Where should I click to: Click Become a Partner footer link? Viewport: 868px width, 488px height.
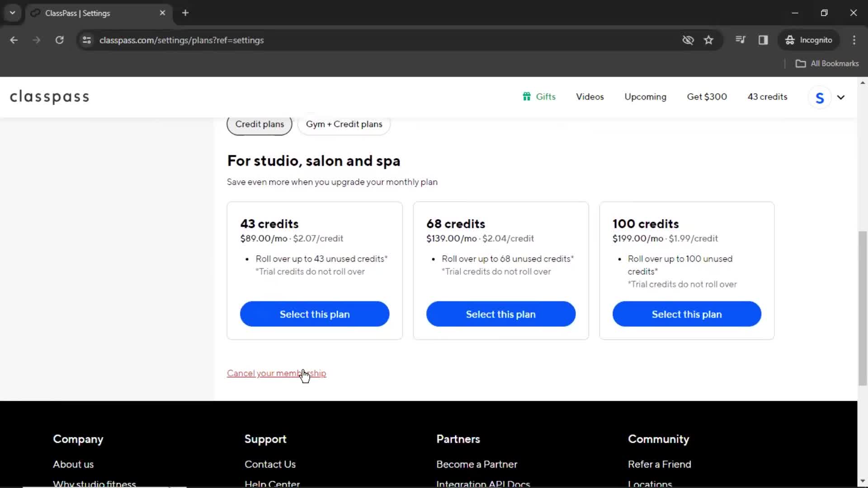476,464
